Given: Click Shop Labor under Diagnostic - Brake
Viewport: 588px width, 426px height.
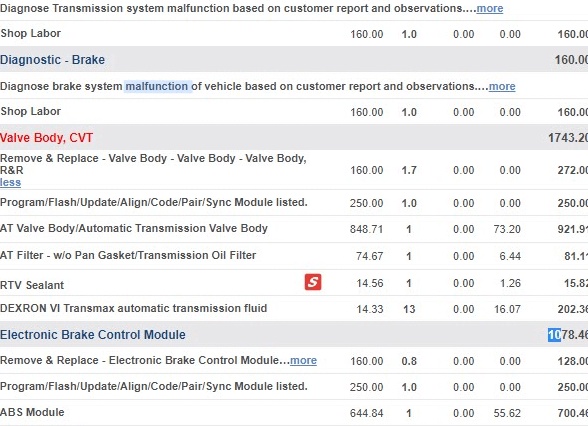Looking at the screenshot, I should click(31, 111).
